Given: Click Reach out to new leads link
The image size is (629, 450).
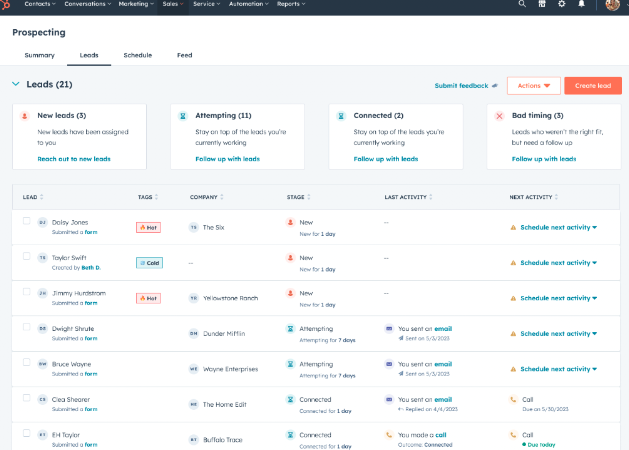Looking at the screenshot, I should click(x=74, y=159).
